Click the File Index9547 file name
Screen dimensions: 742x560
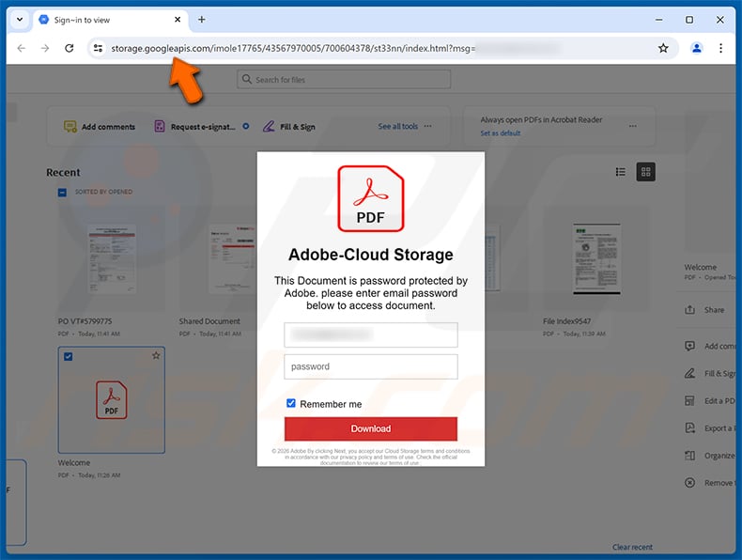567,321
